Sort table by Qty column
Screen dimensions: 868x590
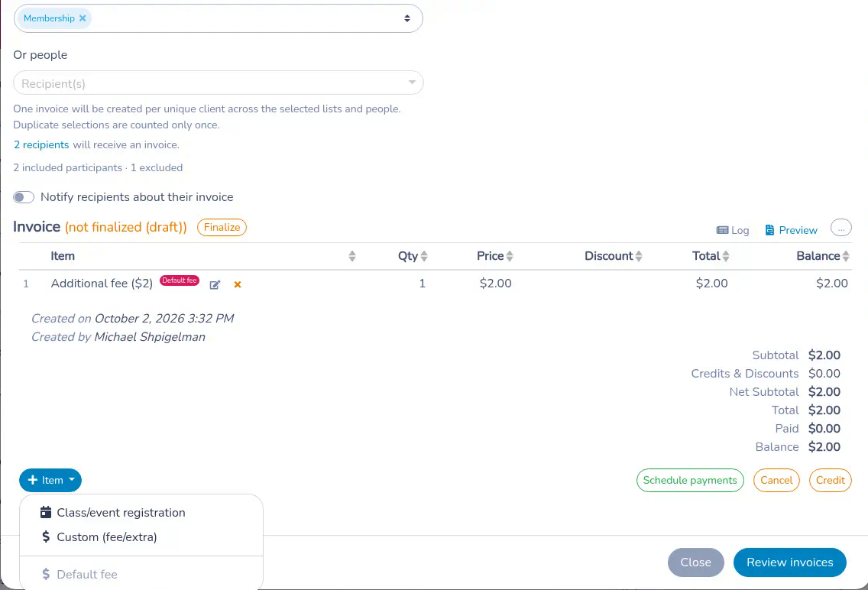(x=424, y=256)
